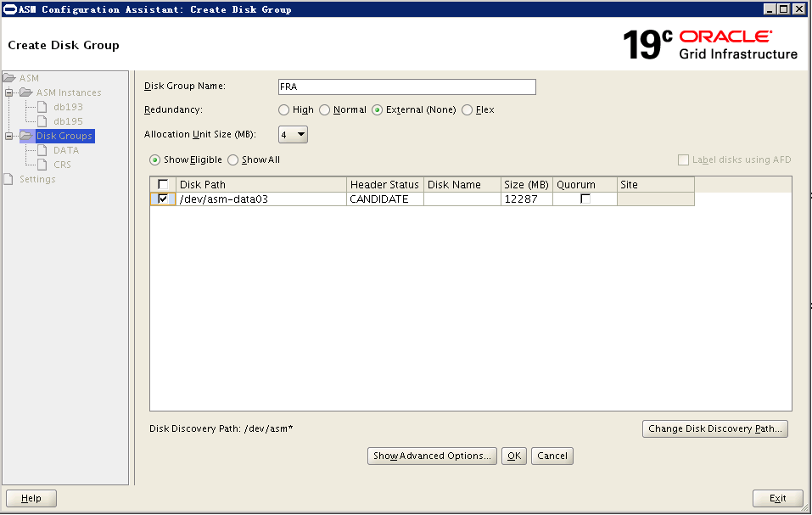Image resolution: width=812 pixels, height=515 pixels.
Task: Choose the Show All radio button
Action: coord(233,160)
